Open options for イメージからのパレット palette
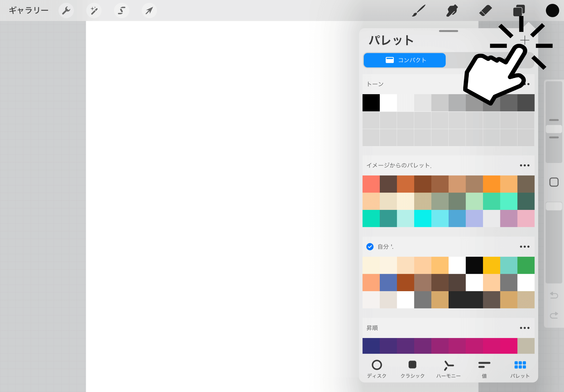 point(524,165)
